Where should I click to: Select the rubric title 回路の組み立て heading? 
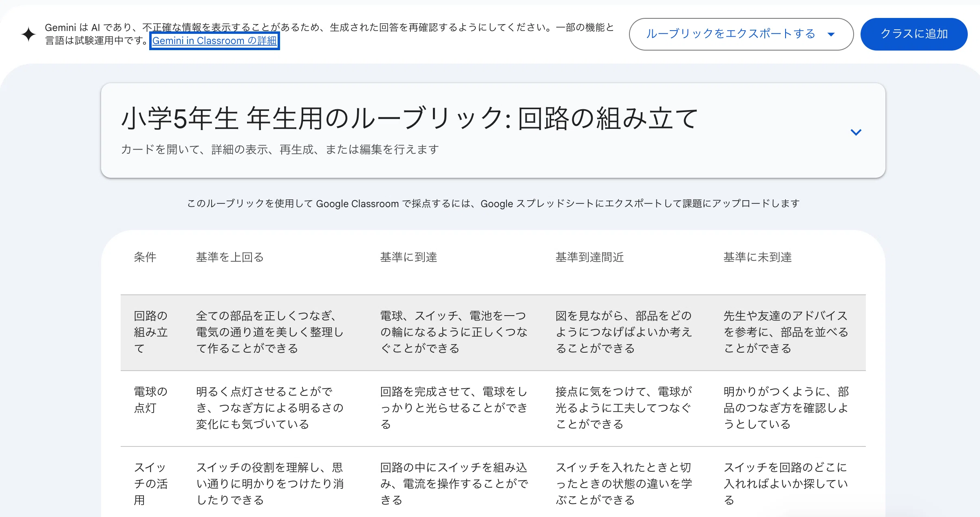410,119
